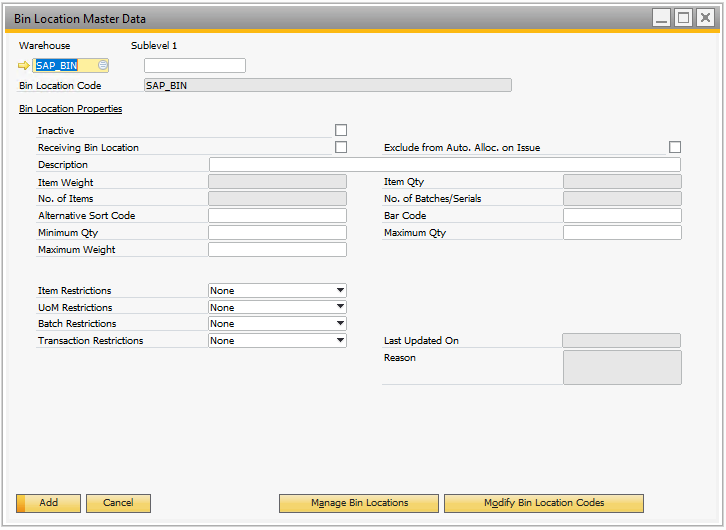The height and width of the screenshot is (530, 726).
Task: Click the Maximum Weight input field
Action: [277, 250]
